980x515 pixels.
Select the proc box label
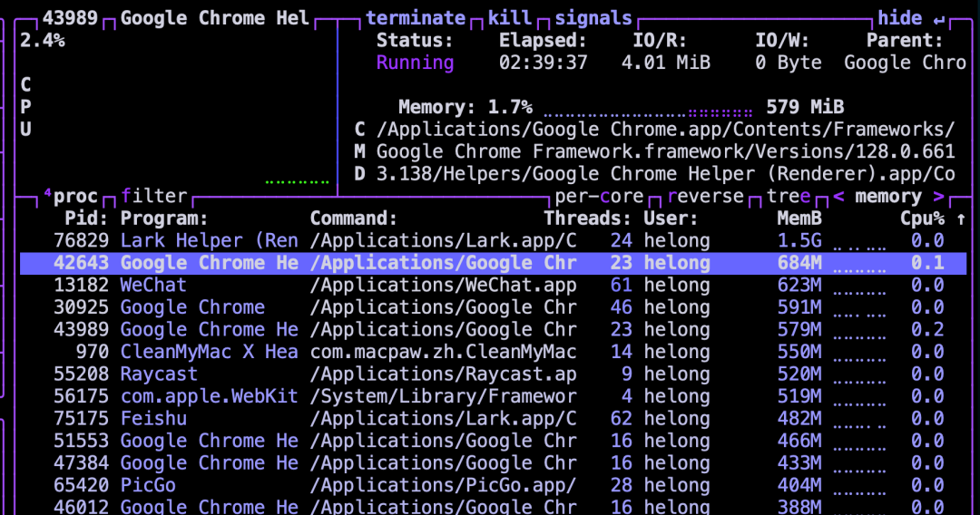[74, 197]
